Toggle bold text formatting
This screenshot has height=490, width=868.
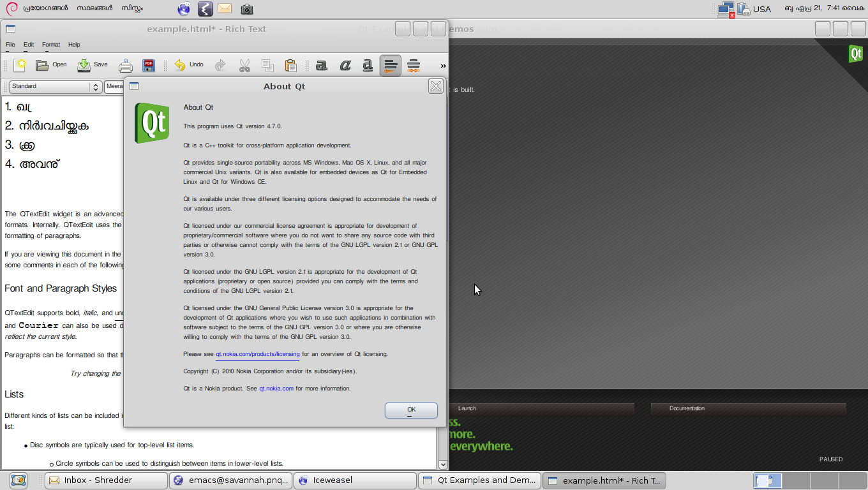click(x=322, y=65)
